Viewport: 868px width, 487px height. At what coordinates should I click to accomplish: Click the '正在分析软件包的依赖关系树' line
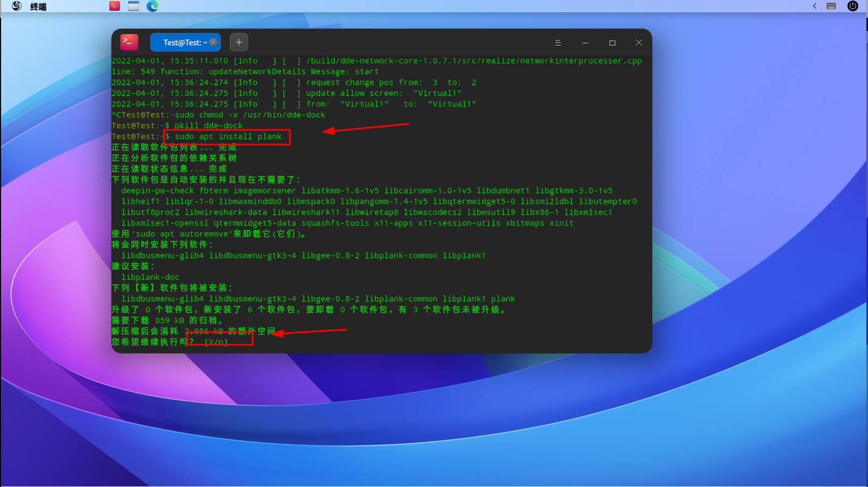tap(174, 158)
